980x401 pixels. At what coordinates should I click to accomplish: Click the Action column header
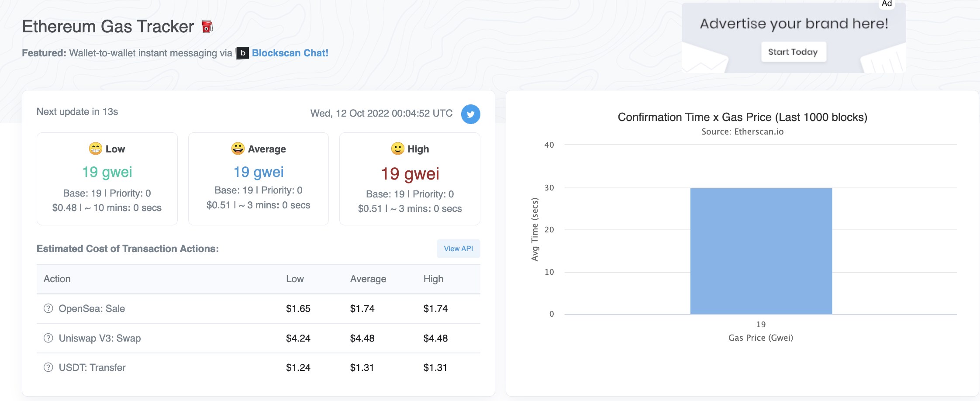coord(57,279)
